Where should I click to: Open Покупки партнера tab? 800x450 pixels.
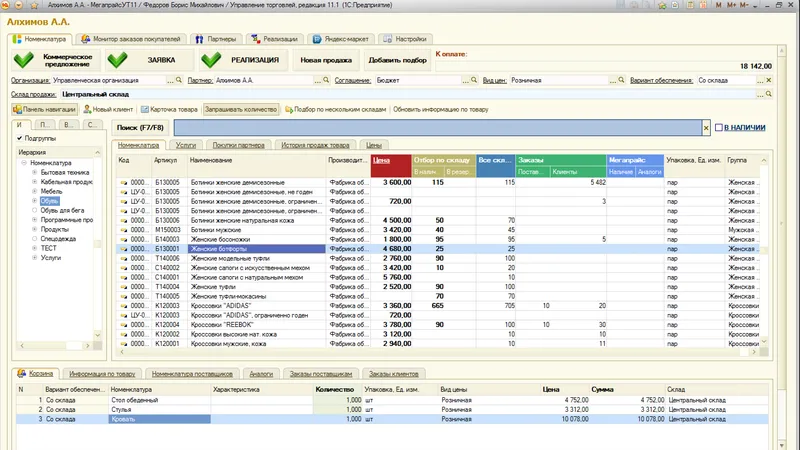click(x=238, y=145)
